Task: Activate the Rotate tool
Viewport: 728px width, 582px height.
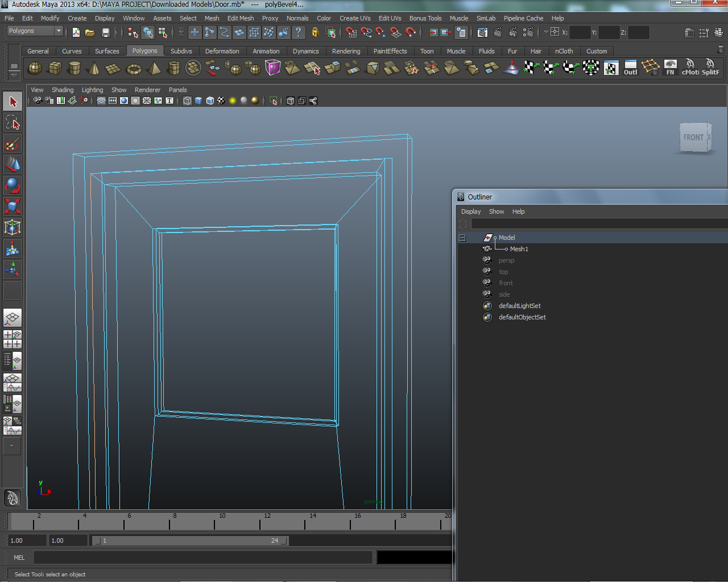Action: click(x=13, y=185)
